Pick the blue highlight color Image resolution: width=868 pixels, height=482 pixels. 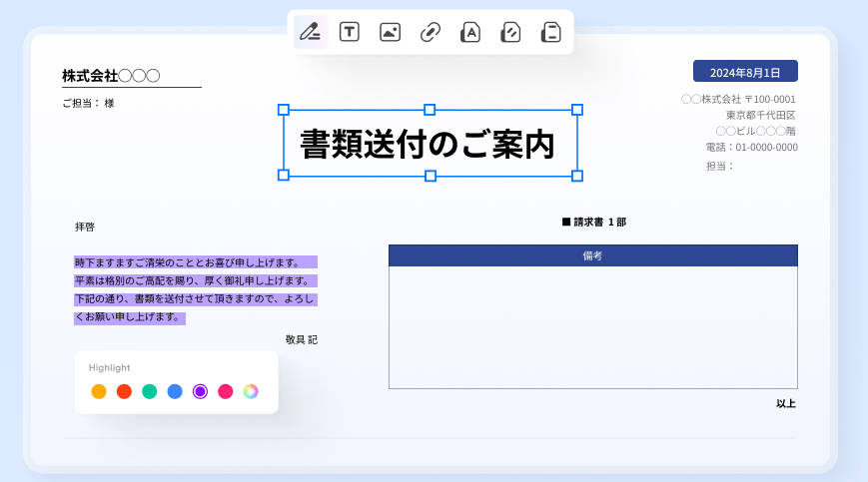tap(175, 391)
